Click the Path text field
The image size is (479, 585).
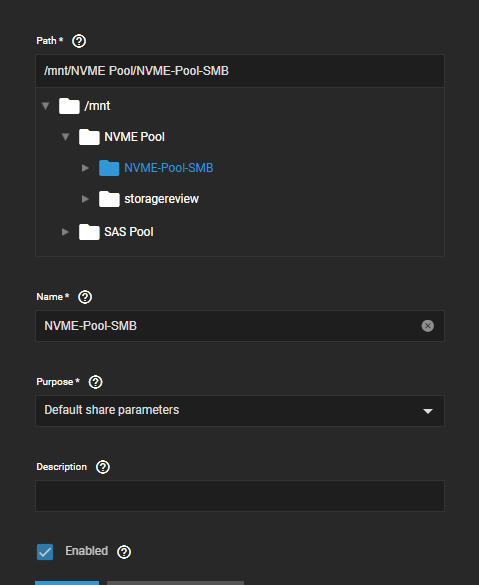pyautogui.click(x=240, y=71)
